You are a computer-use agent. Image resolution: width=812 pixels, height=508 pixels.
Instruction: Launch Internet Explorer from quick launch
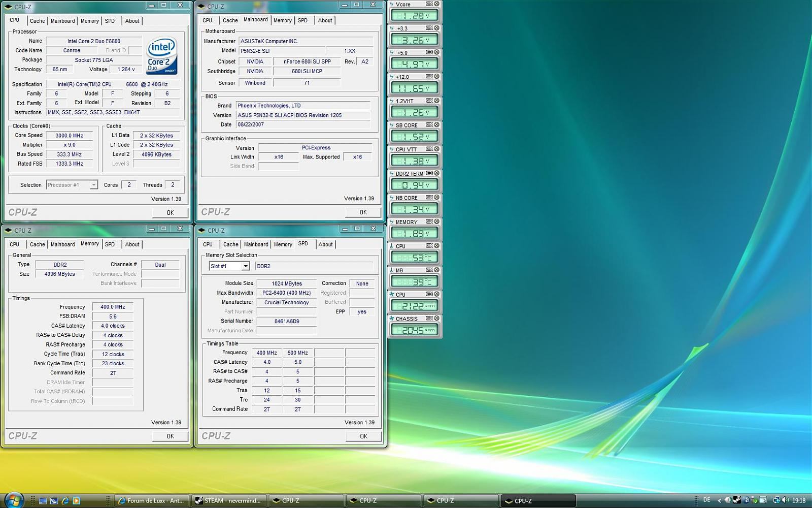click(x=65, y=500)
